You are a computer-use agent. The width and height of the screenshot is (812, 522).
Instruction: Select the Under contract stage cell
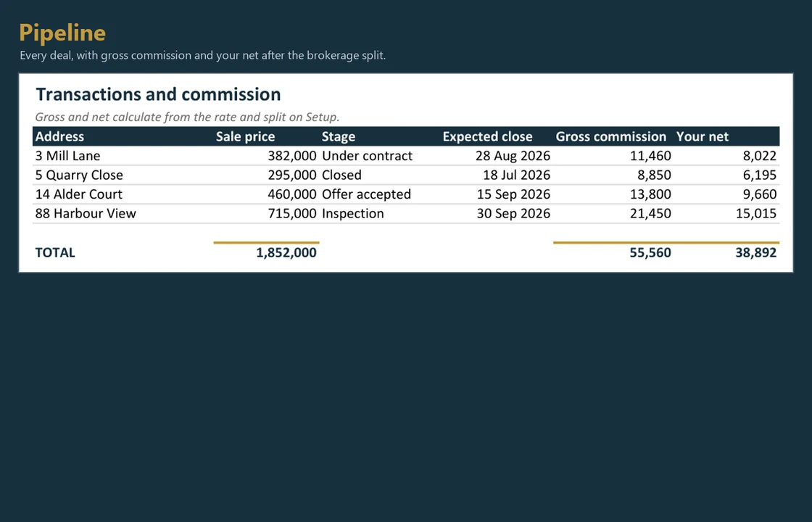pyautogui.click(x=367, y=156)
